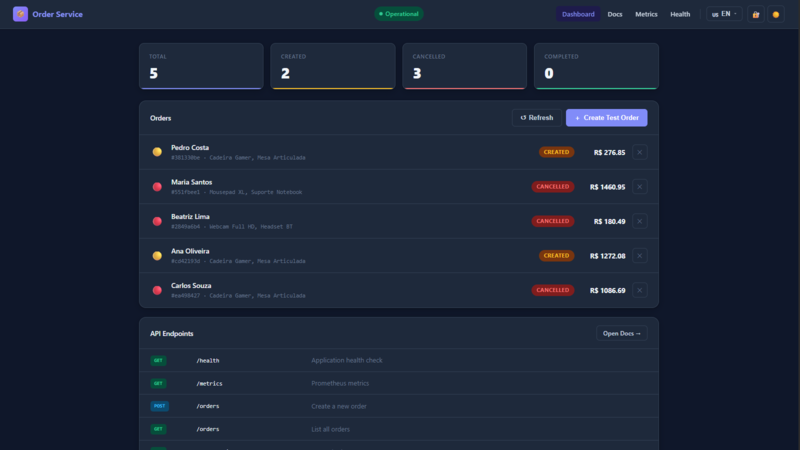Image resolution: width=800 pixels, height=450 pixels.
Task: Click the lock icon button in header
Action: [x=756, y=14]
